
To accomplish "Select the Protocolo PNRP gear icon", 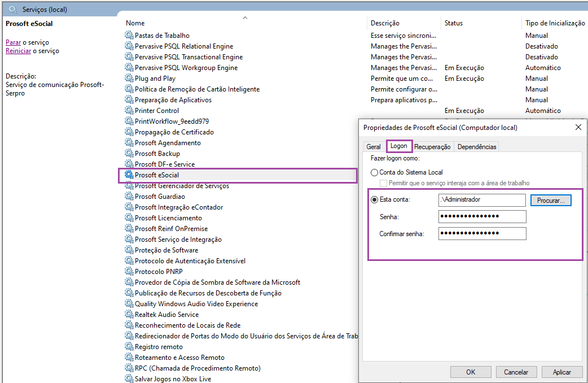I will (129, 272).
